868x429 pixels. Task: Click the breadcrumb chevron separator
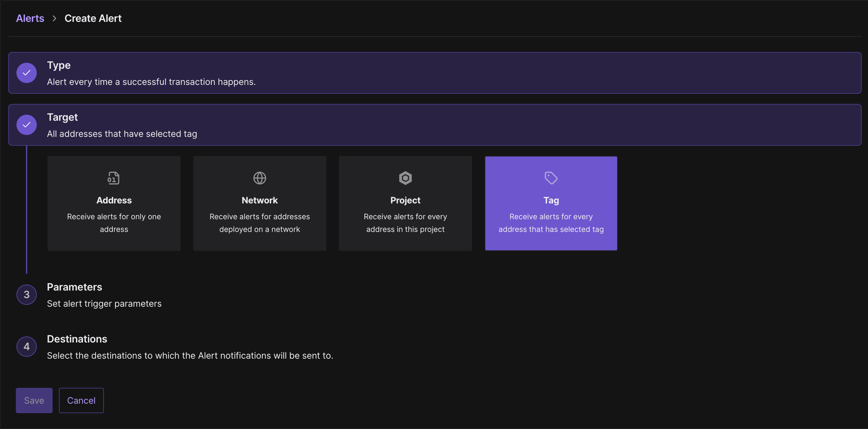point(54,18)
